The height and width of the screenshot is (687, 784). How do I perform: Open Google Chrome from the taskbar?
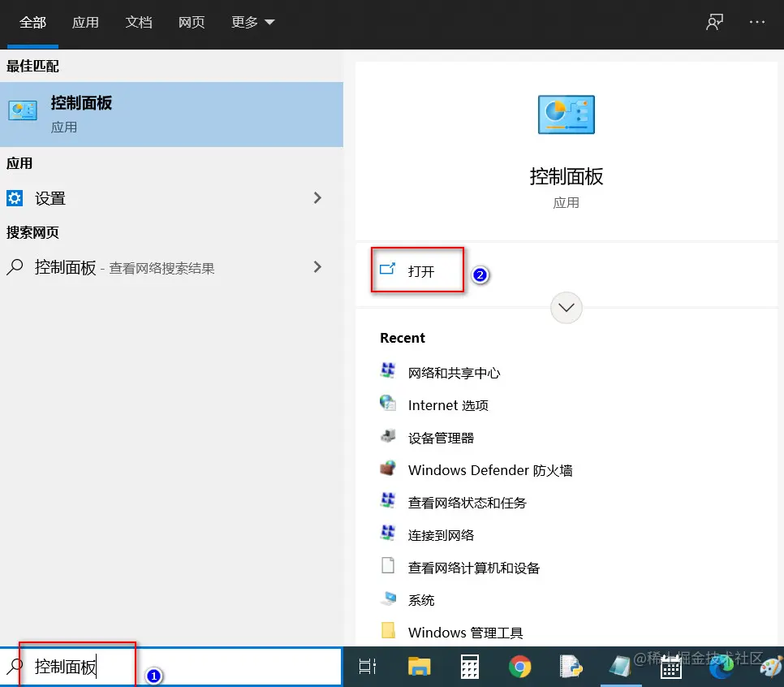point(520,667)
